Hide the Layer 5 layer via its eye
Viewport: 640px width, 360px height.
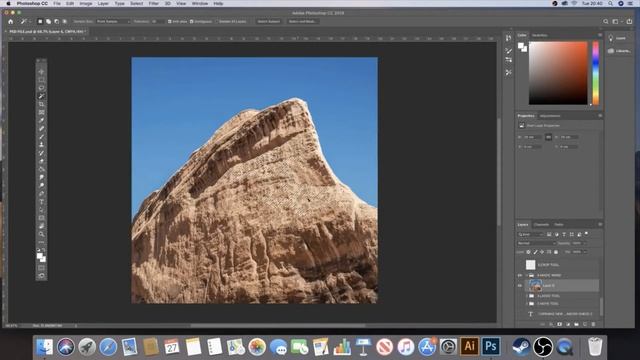point(520,286)
